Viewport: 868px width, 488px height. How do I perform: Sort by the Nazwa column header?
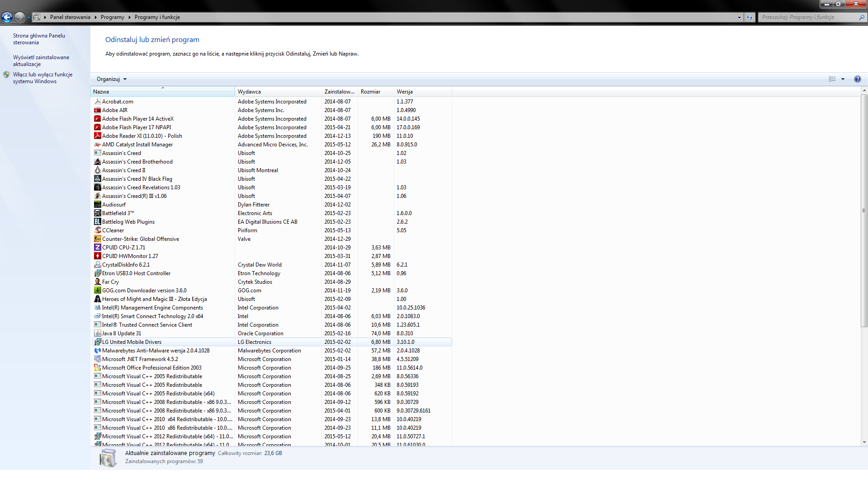(x=163, y=92)
